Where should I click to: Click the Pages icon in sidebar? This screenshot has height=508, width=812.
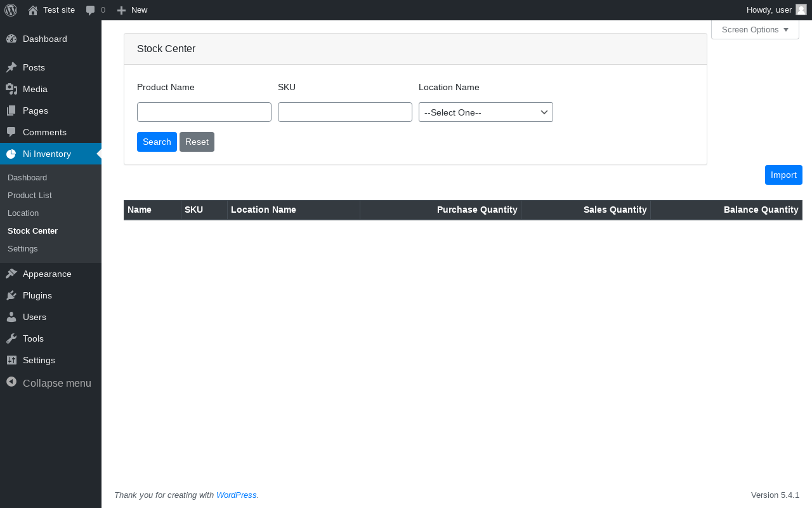pos(11,110)
